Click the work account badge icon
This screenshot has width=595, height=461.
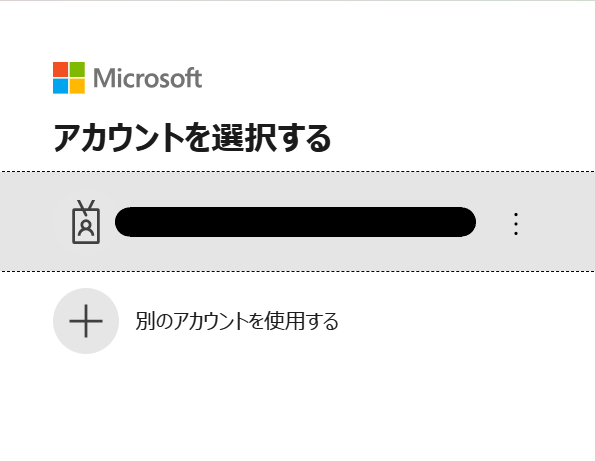point(86,222)
